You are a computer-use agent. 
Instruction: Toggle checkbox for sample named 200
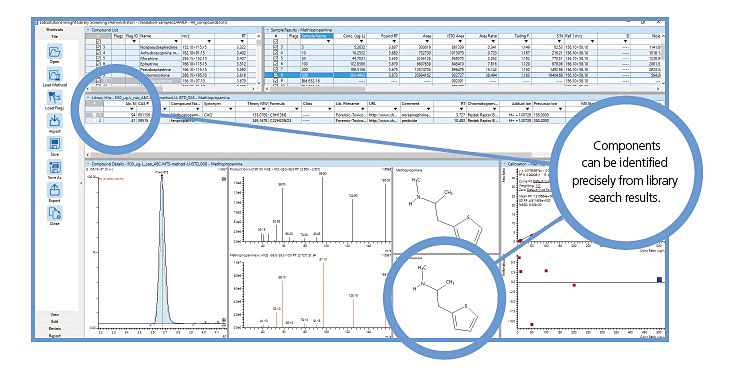click(x=275, y=69)
